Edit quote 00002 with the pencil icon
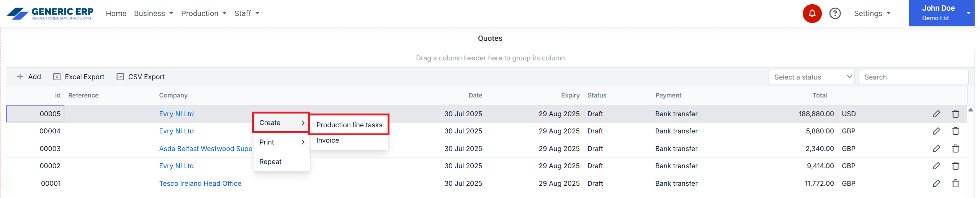980x198 pixels. tap(936, 166)
